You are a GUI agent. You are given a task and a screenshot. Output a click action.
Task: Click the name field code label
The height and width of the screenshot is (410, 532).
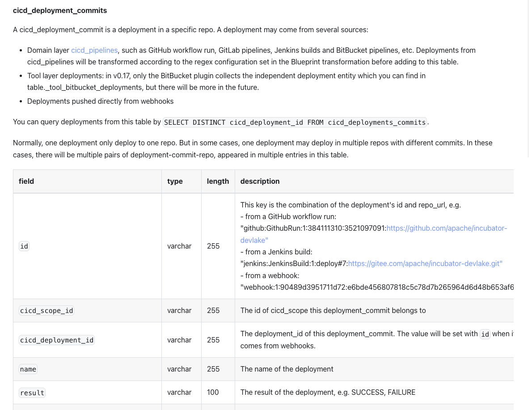coord(28,369)
